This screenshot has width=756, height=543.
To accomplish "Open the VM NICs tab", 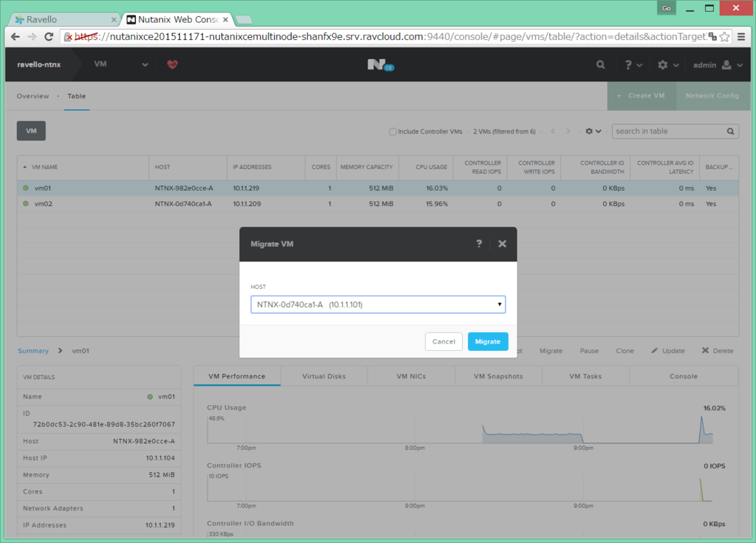I will click(x=411, y=376).
